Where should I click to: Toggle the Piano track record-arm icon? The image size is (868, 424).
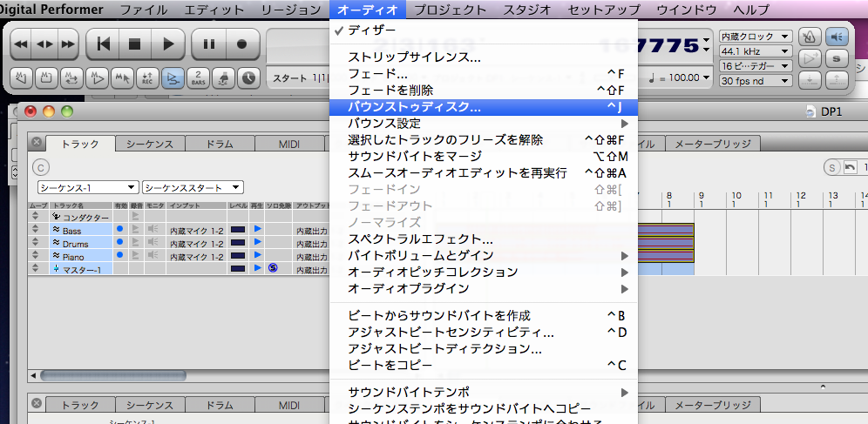click(136, 255)
